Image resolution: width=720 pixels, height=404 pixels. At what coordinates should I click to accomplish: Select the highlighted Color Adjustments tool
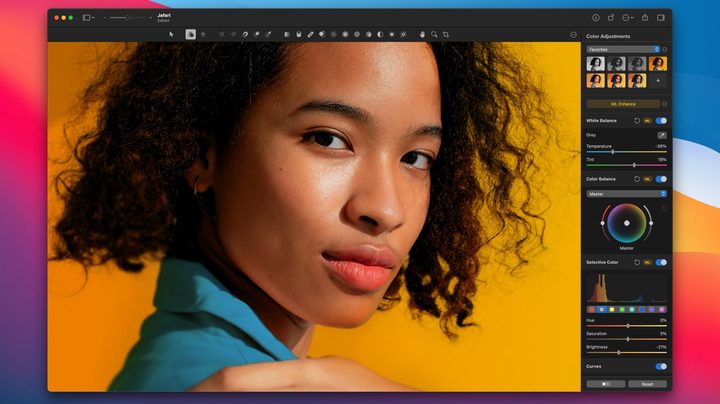click(x=190, y=34)
